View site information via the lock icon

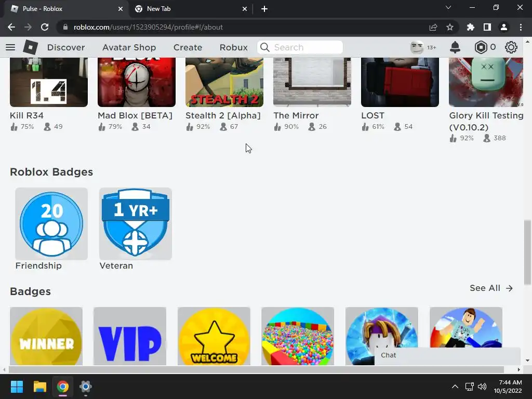point(65,27)
